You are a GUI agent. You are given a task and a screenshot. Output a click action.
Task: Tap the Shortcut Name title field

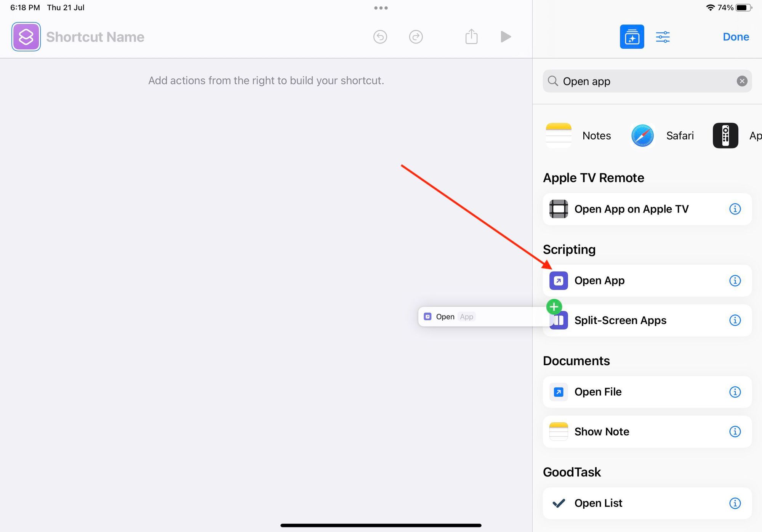tap(95, 37)
